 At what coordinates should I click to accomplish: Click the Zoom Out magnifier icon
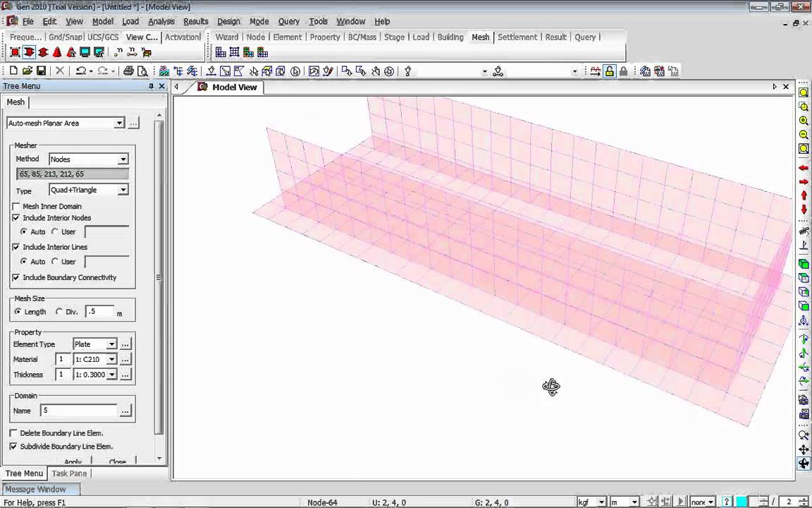click(x=804, y=135)
